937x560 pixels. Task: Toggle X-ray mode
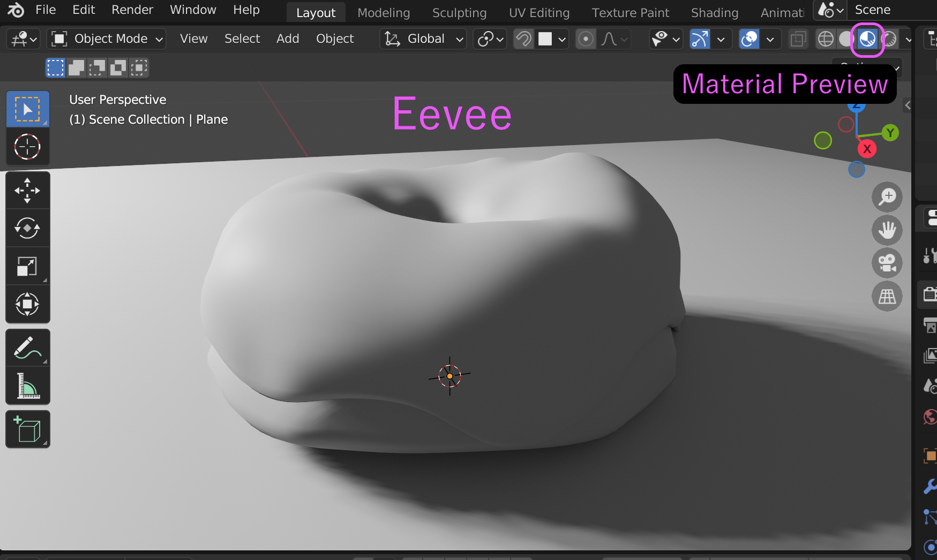(798, 39)
